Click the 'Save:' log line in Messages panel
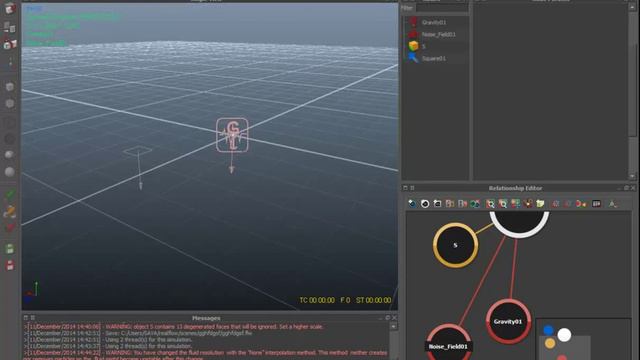Image resolution: width=640 pixels, height=360 pixels. coord(138,333)
